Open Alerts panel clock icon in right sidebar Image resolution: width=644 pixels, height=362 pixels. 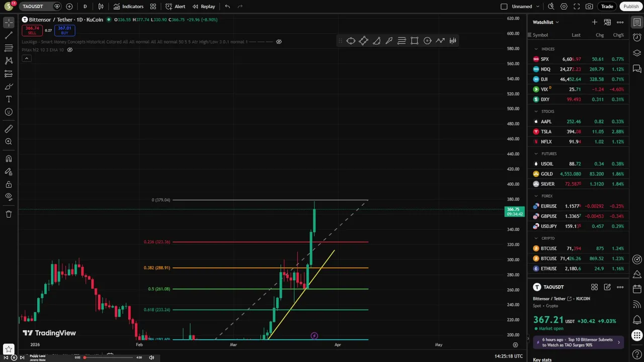(637, 38)
